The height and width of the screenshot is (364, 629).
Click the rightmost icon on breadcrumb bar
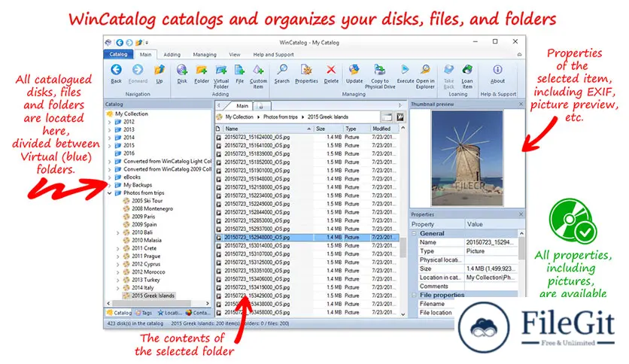(400, 117)
